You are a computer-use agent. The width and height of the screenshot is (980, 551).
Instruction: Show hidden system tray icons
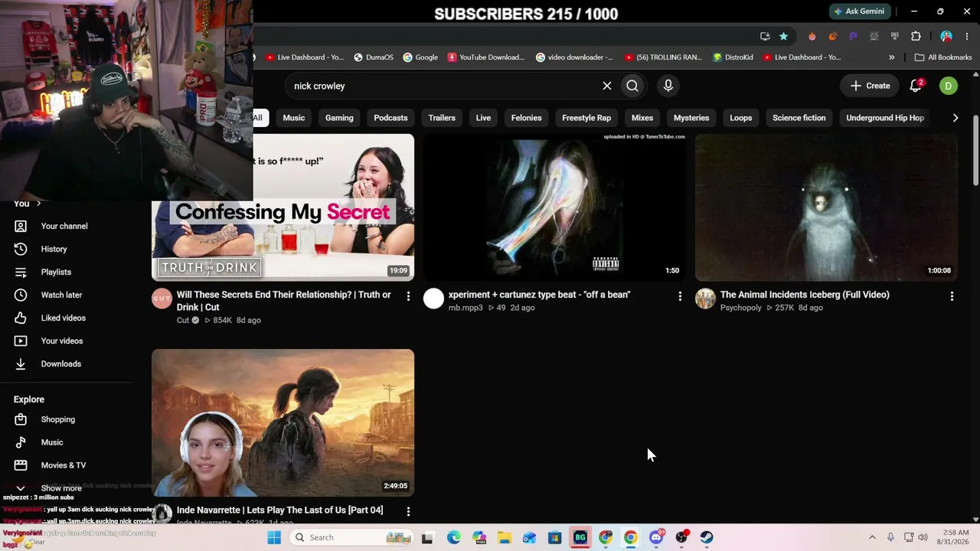(872, 537)
